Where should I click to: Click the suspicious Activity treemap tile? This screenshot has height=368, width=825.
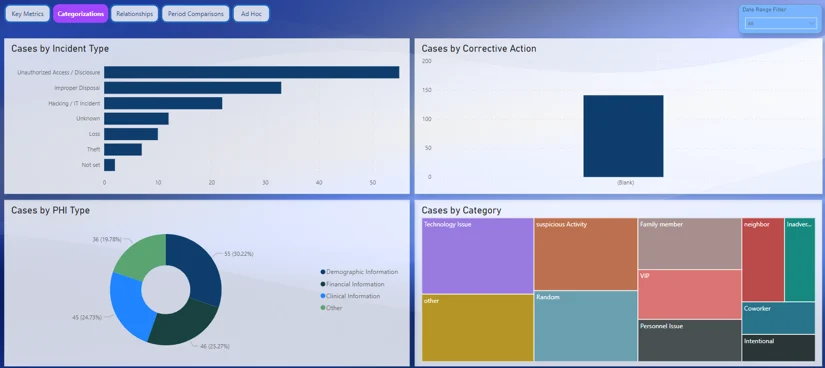(x=586, y=254)
